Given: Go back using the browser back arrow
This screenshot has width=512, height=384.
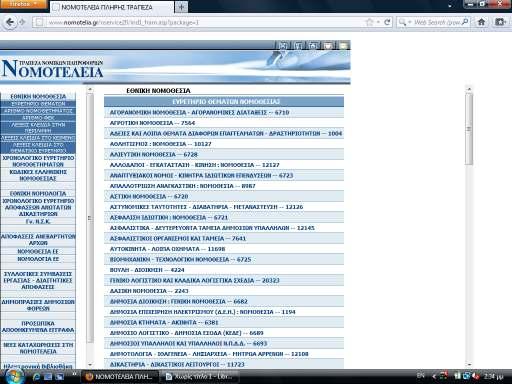Looking at the screenshot, I should click(10, 22).
